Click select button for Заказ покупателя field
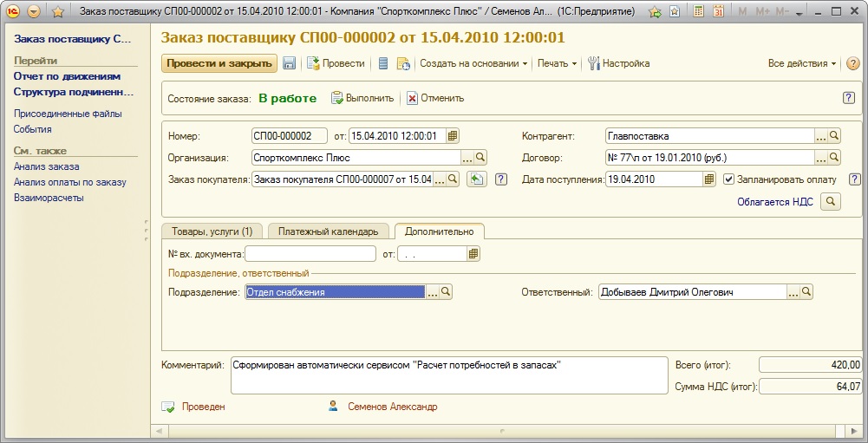 point(439,179)
